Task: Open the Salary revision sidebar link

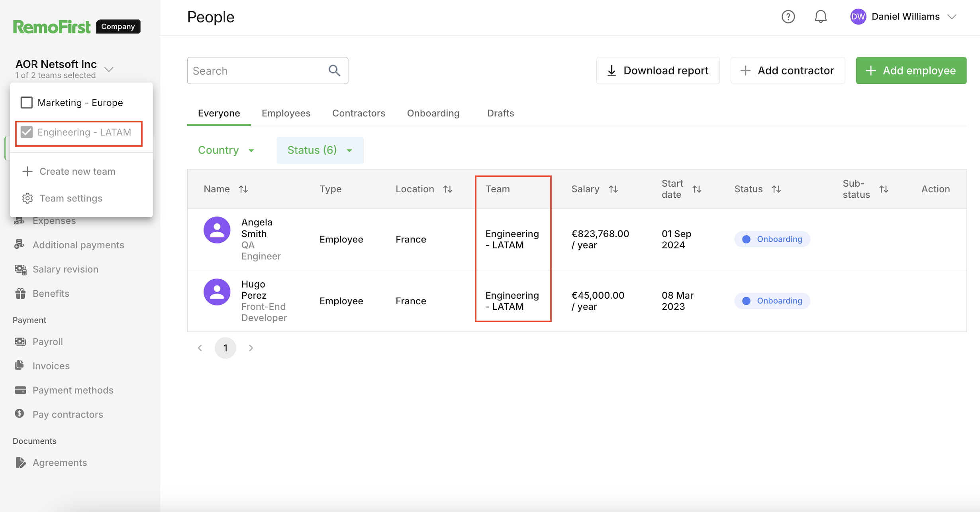Action: coord(65,269)
